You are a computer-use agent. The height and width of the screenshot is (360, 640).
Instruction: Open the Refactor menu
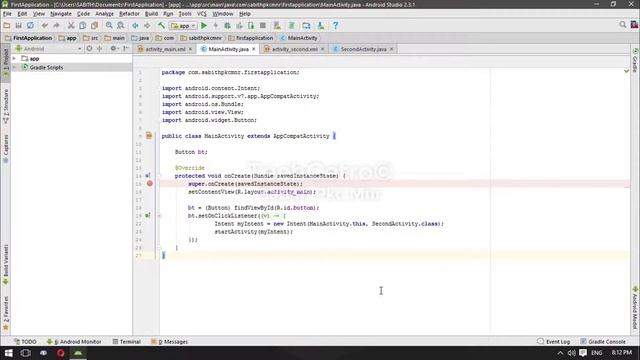click(129, 13)
